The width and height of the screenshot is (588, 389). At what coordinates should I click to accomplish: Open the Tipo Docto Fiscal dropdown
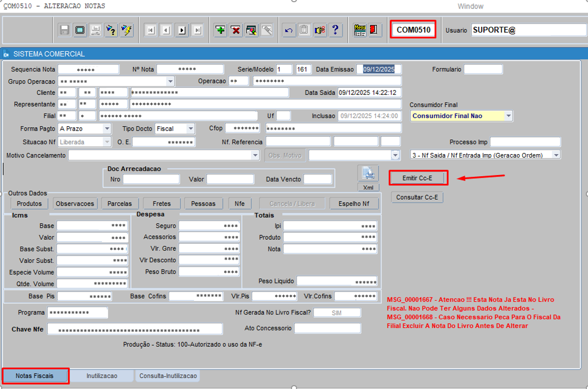coord(190,128)
